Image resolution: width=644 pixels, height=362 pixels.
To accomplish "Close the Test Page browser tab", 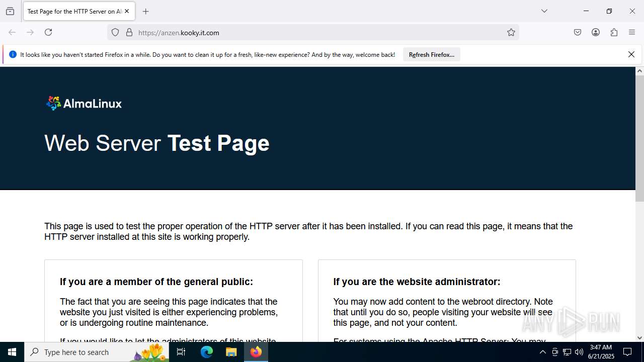I will point(127,11).
